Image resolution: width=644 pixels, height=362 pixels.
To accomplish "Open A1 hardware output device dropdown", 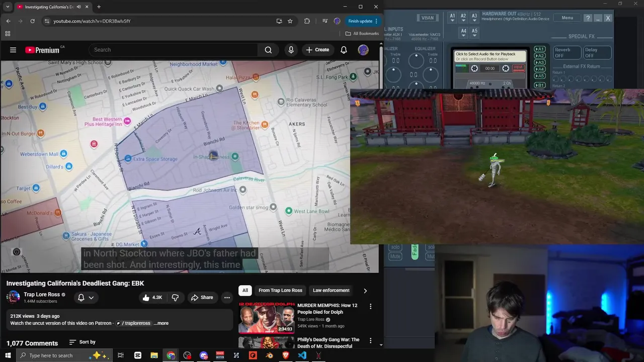I will coord(452,18).
